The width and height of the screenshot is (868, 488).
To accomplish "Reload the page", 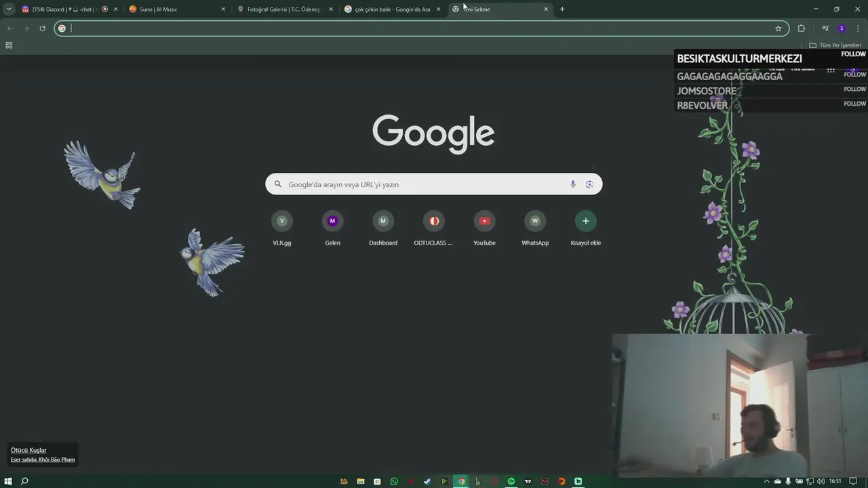I will pyautogui.click(x=42, y=28).
